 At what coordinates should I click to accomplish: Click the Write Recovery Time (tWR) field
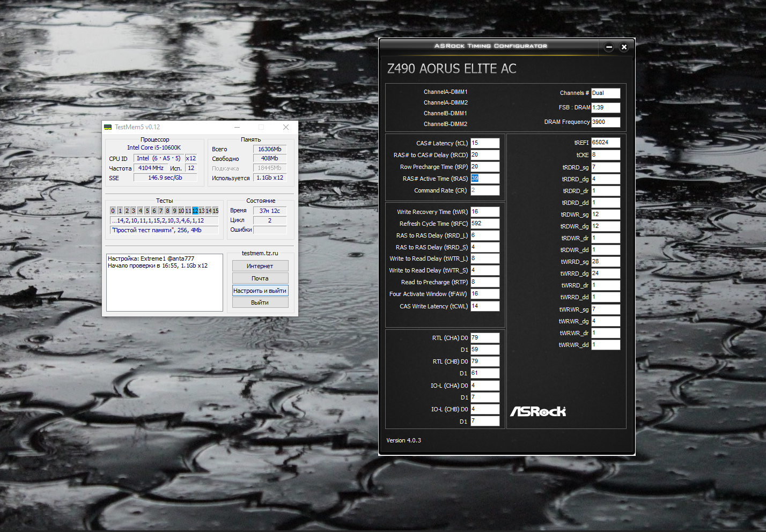[x=485, y=212]
